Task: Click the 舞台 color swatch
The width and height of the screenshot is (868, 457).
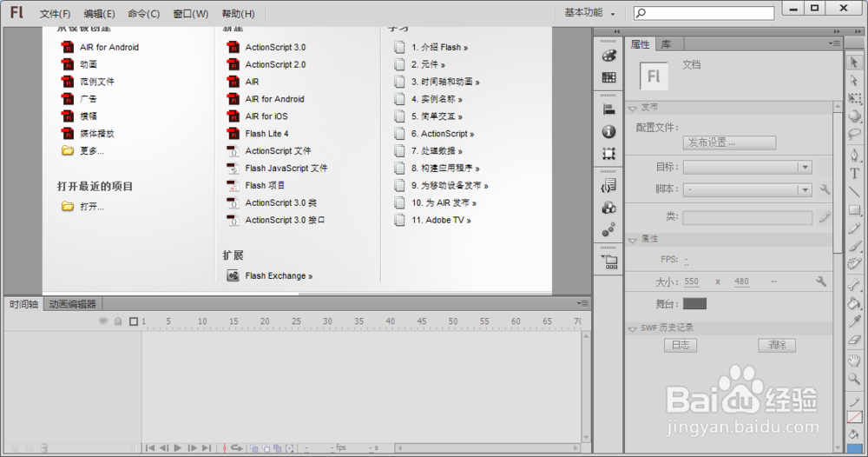Action: coord(694,303)
